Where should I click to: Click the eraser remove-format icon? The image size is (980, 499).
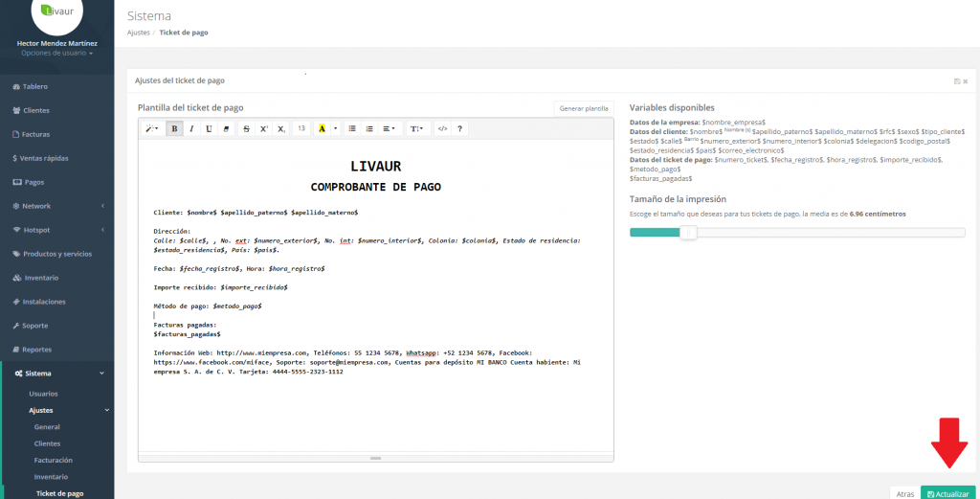coord(226,128)
